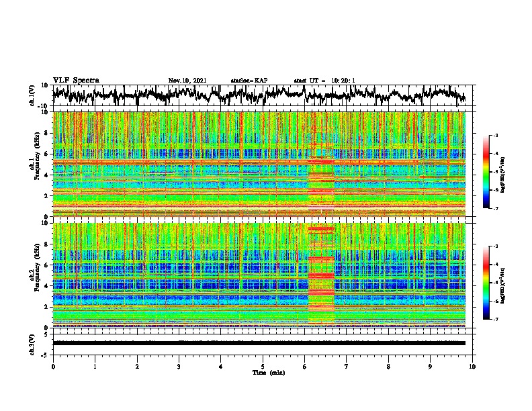This screenshot has width=532, height=411.
Task: Click the ch.1 color scale bar
Action: coord(486,172)
